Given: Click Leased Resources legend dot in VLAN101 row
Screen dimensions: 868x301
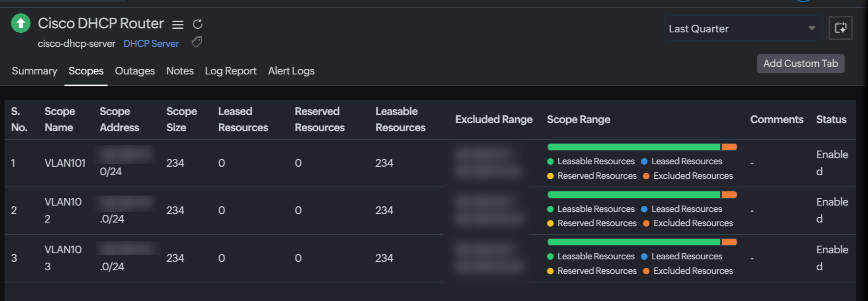Looking at the screenshot, I should 644,161.
